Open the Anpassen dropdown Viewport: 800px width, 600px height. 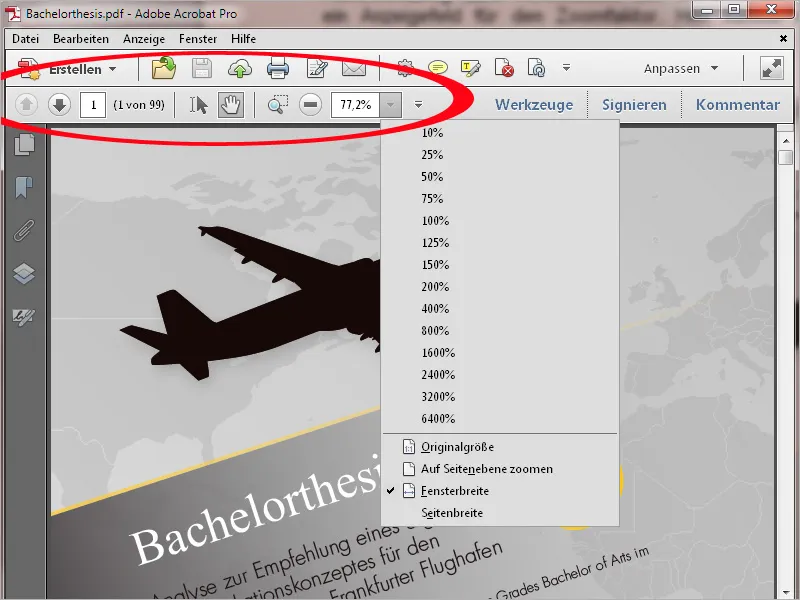(x=681, y=68)
